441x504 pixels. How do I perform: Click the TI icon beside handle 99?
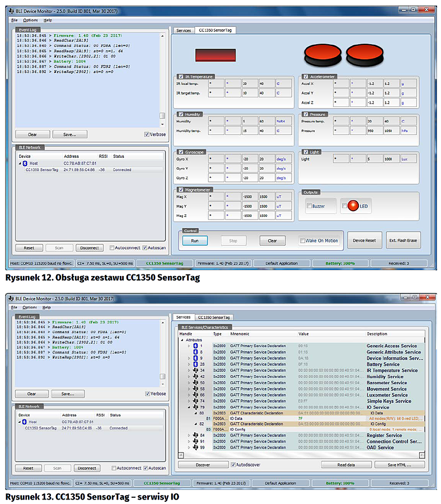coord(195,447)
